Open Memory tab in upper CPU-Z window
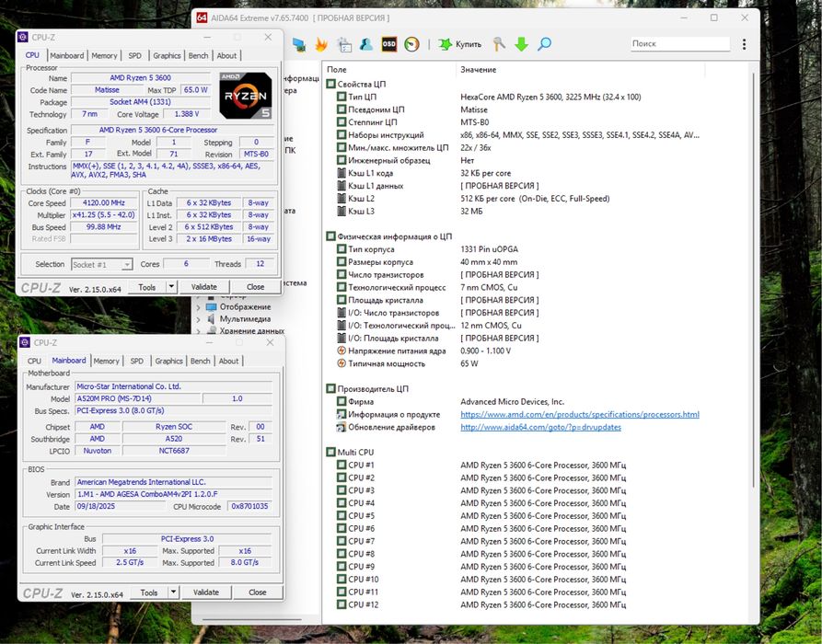Screen dimensions: 822x644 (104, 55)
